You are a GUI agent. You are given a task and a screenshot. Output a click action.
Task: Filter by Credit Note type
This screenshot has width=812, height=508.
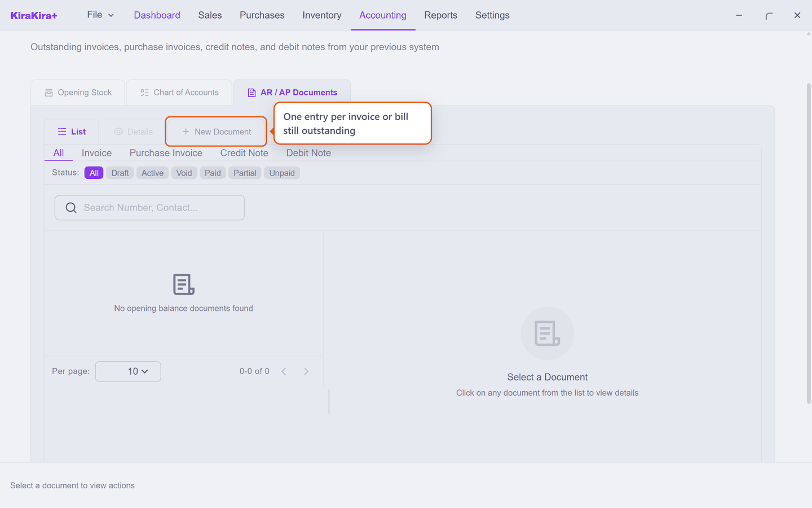(244, 153)
